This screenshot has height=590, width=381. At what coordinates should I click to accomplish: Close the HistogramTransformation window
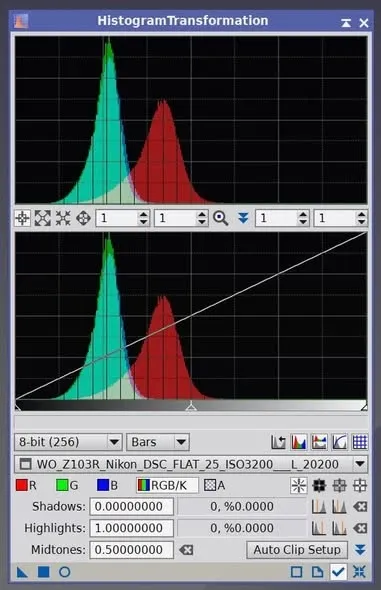tap(364, 23)
